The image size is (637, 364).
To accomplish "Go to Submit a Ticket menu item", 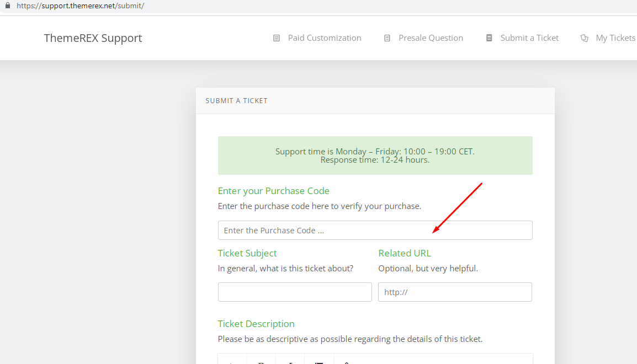I will pyautogui.click(x=529, y=38).
